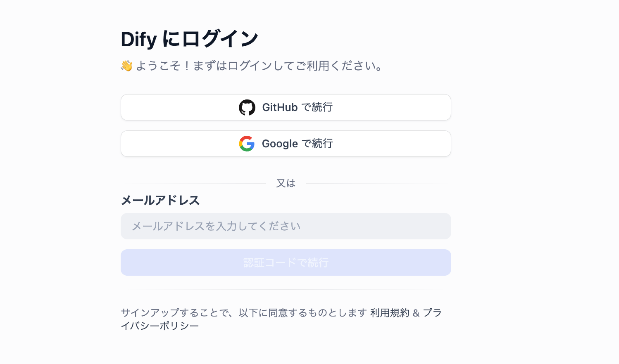Click the Google G logo icon
The height and width of the screenshot is (364, 619).
(x=247, y=144)
